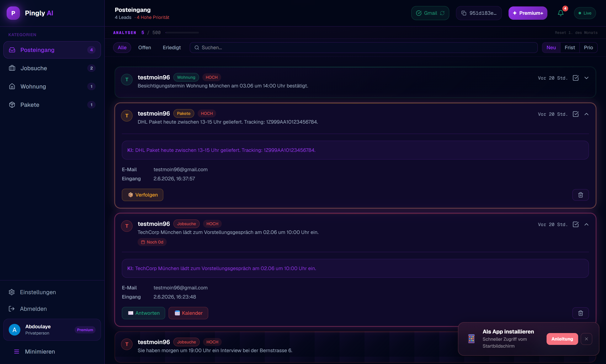The width and height of the screenshot is (606, 364).
Task: Collapse the TechCorp München card
Action: (586, 224)
